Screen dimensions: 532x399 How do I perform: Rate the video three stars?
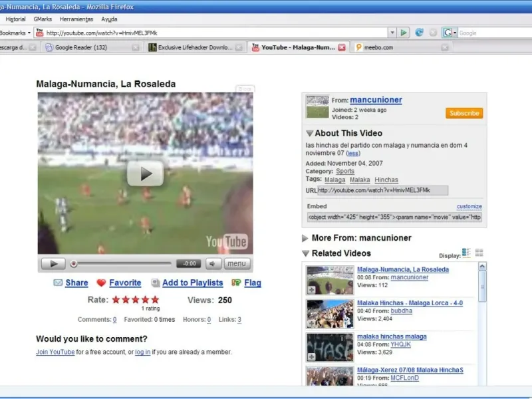(x=136, y=300)
